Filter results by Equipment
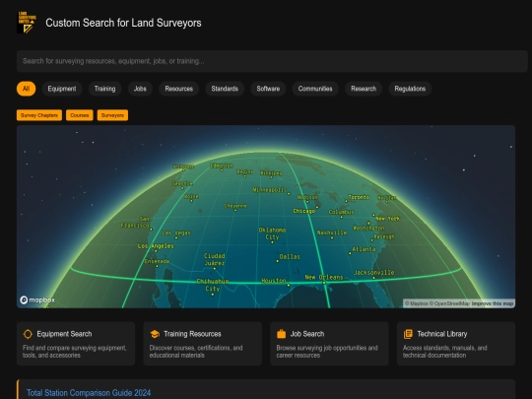The width and height of the screenshot is (532, 399). coord(62,89)
